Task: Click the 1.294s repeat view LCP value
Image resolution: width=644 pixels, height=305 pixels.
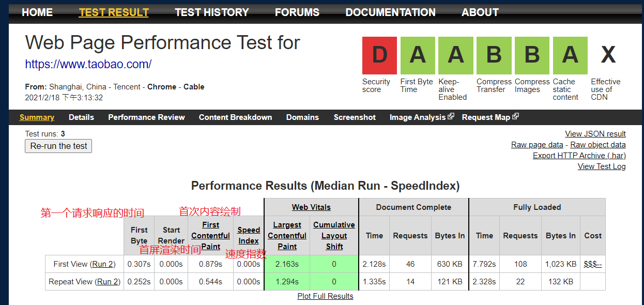Action: pyautogui.click(x=287, y=282)
